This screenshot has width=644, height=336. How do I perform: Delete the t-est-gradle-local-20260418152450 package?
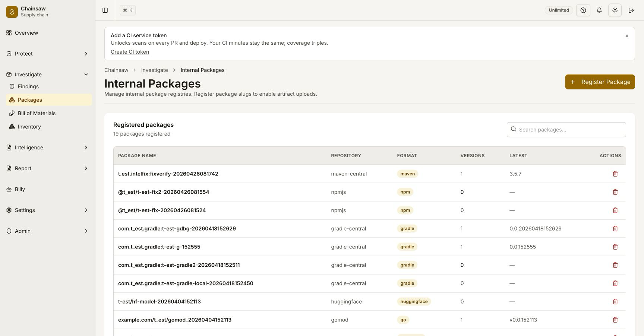(615, 283)
